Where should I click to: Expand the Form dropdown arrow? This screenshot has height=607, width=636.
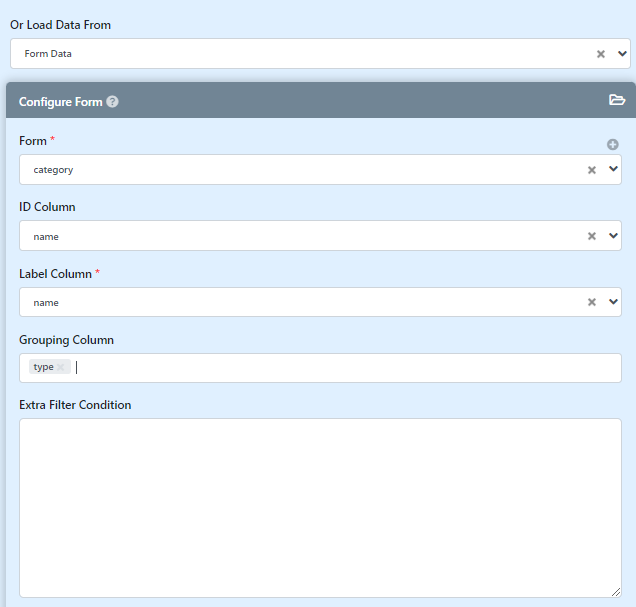tap(613, 169)
